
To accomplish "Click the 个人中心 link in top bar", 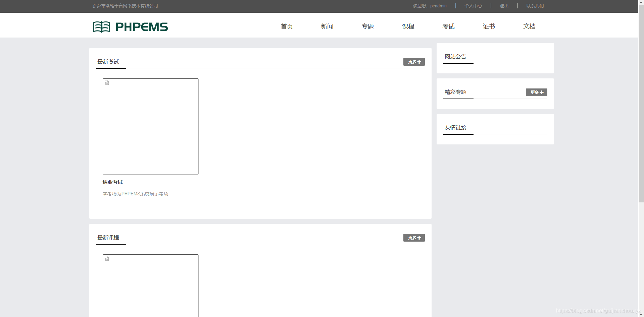I will coord(473,6).
